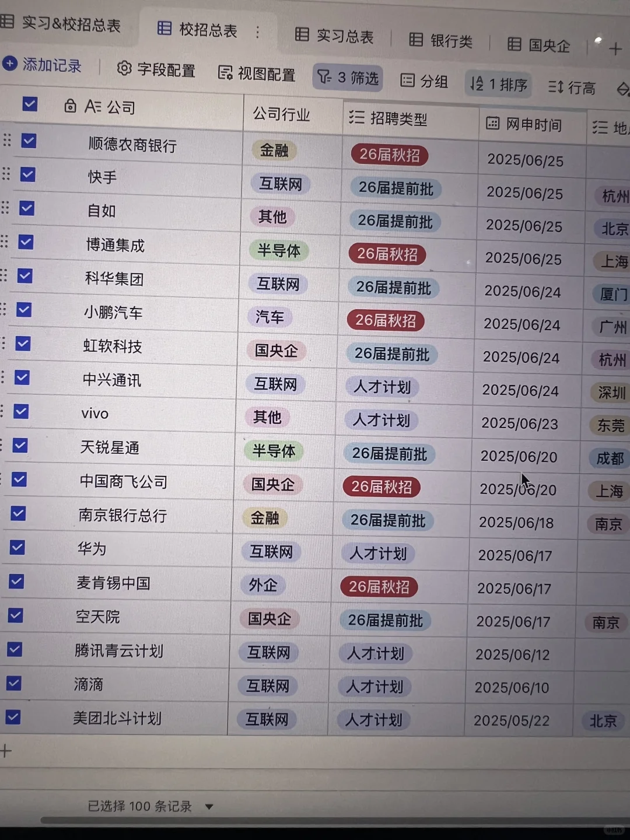
Task: Click company cell 中国商飞公司
Action: 124,482
